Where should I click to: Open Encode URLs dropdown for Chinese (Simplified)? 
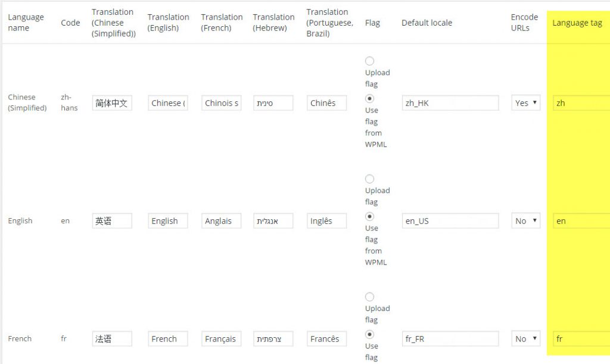(525, 103)
